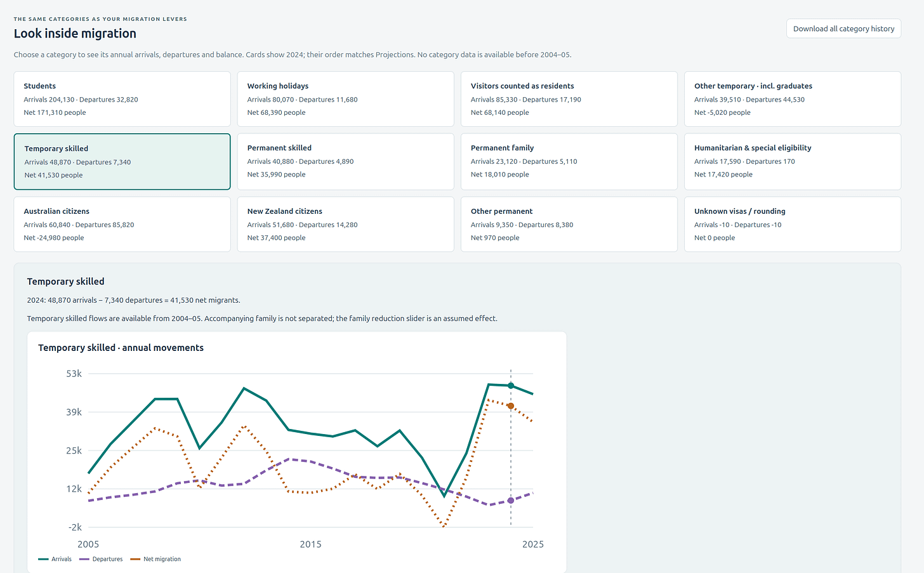This screenshot has height=573, width=924.
Task: Open the Working holidays card
Action: point(345,99)
